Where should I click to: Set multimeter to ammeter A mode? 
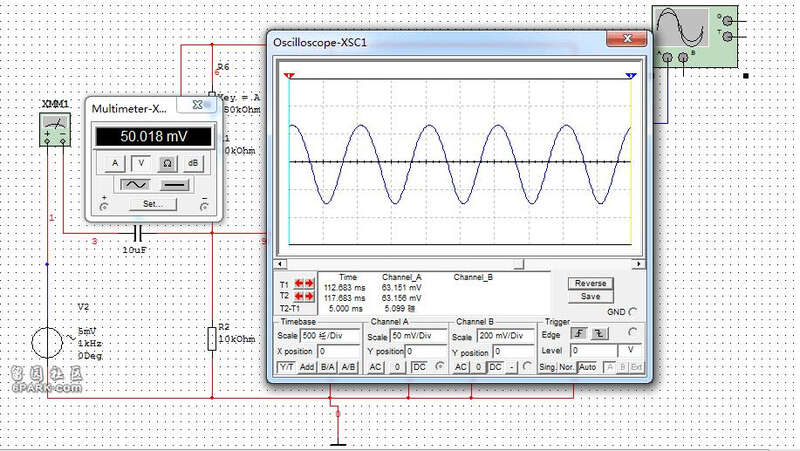[115, 162]
